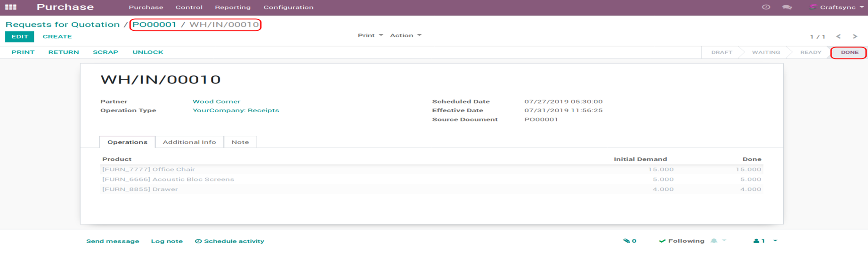
Task: Open the chat conversations icon
Action: coord(787,7)
